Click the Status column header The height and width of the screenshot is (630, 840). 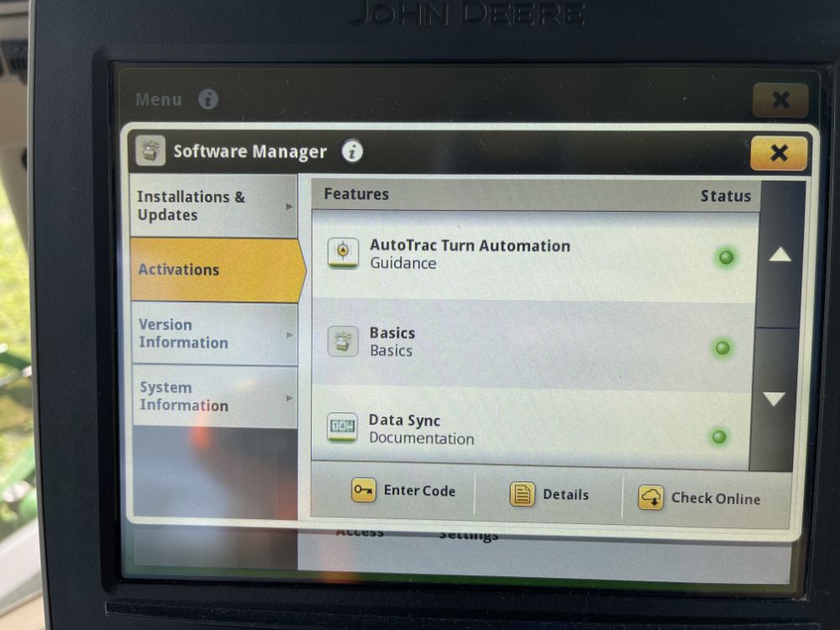pyautogui.click(x=726, y=197)
